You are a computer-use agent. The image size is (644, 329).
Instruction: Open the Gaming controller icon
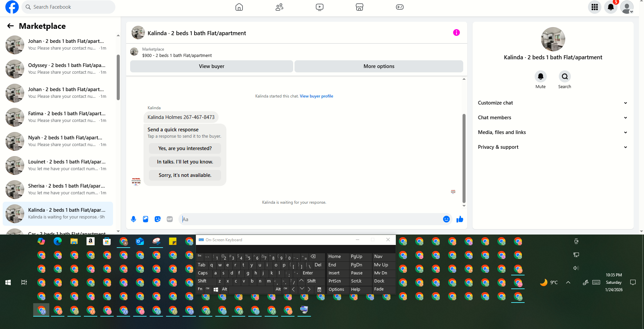400,7
